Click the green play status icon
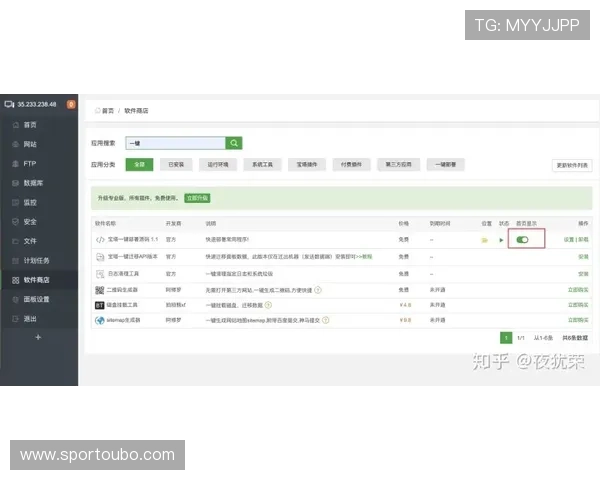 point(501,240)
